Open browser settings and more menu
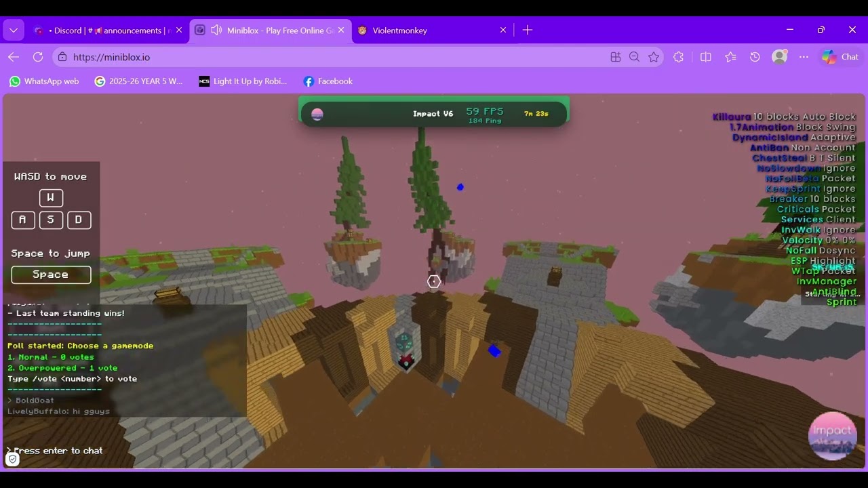The width and height of the screenshot is (868, 488). click(x=804, y=58)
